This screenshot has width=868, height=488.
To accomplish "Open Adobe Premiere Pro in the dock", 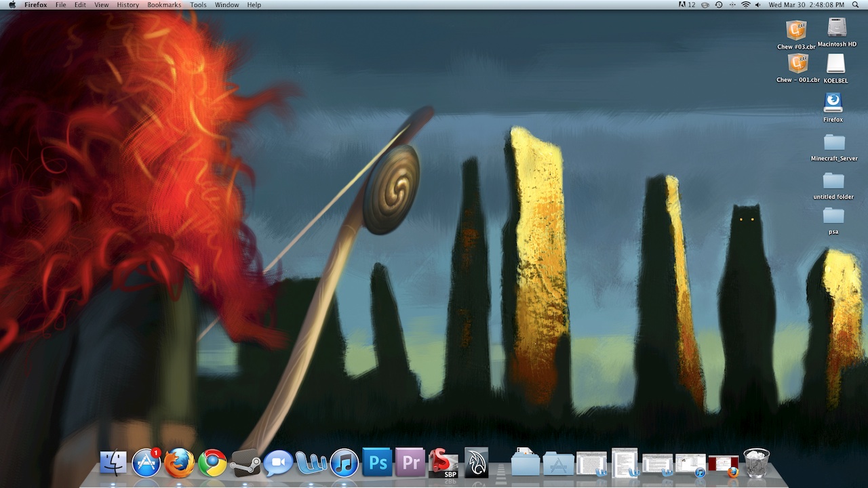I will [410, 463].
